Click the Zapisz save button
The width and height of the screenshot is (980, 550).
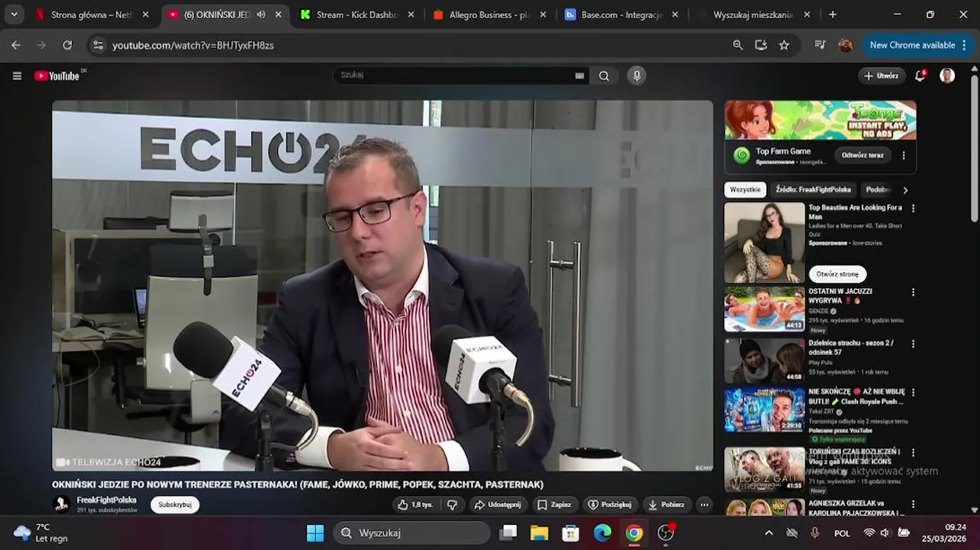coord(554,505)
